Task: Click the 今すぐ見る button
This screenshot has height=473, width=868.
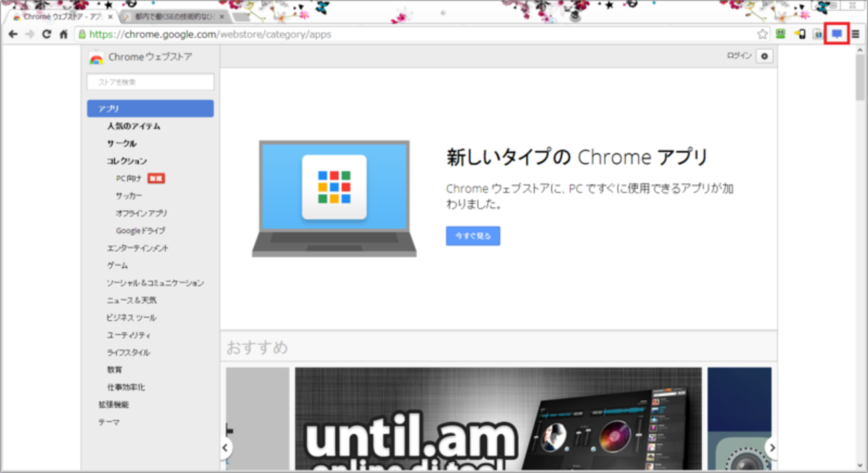Action: tap(473, 236)
